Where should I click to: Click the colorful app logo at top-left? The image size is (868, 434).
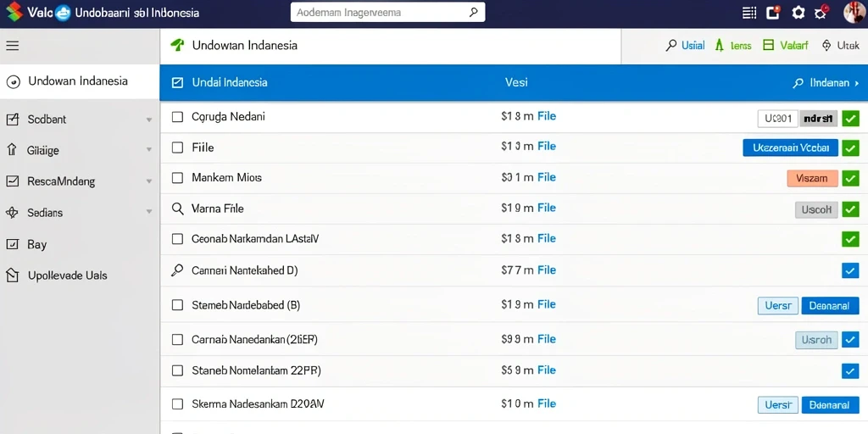coord(14,12)
